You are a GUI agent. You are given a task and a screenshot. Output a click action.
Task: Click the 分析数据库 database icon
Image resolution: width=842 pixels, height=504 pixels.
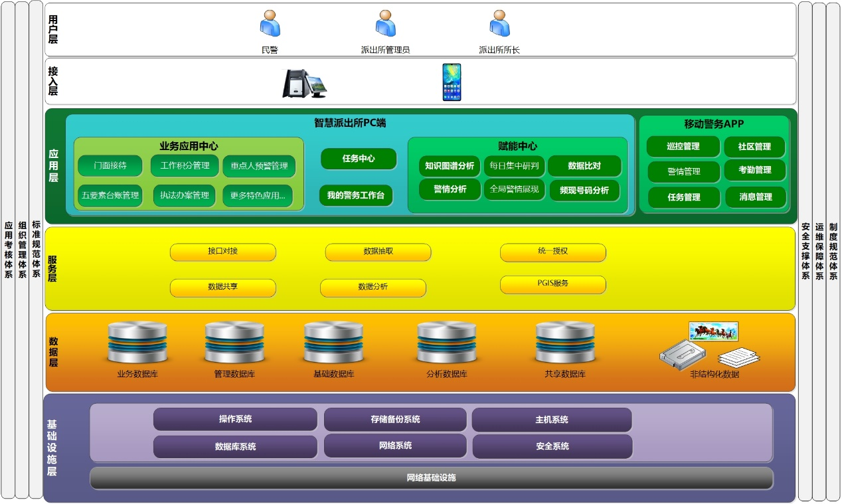(446, 343)
